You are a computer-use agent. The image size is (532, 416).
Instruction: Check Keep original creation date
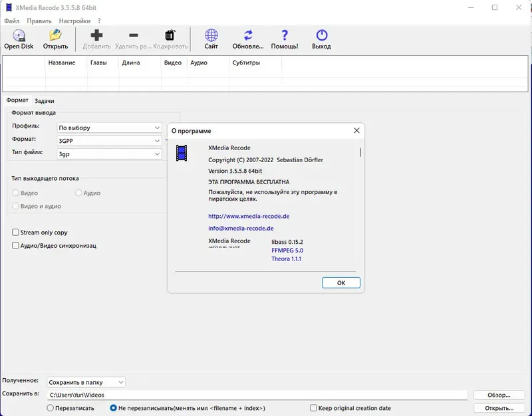tap(314, 408)
